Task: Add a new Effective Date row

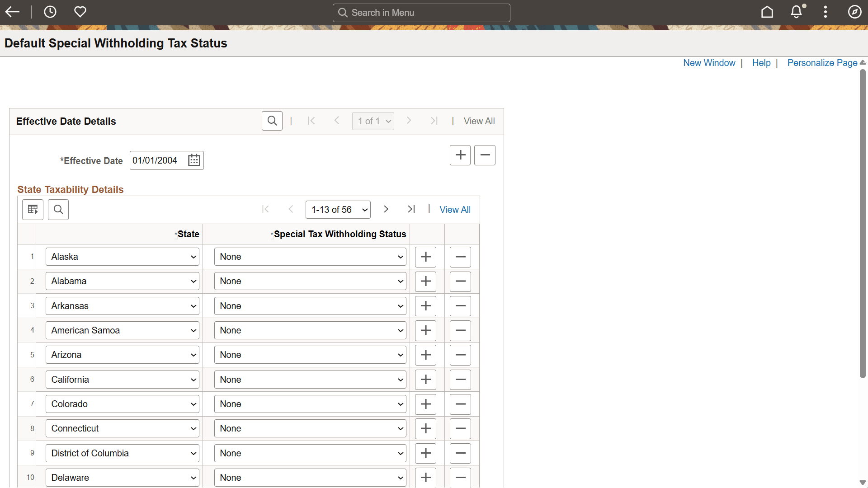Action: point(460,155)
